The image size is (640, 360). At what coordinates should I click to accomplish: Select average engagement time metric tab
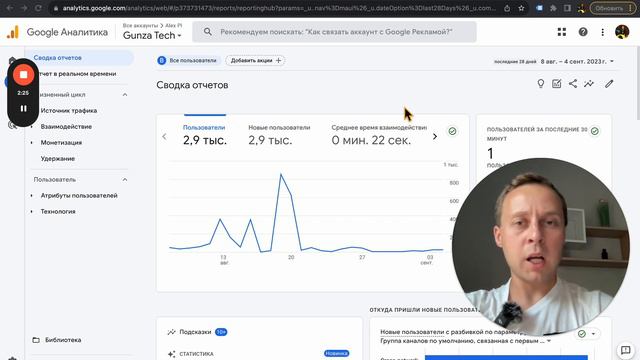[379, 135]
